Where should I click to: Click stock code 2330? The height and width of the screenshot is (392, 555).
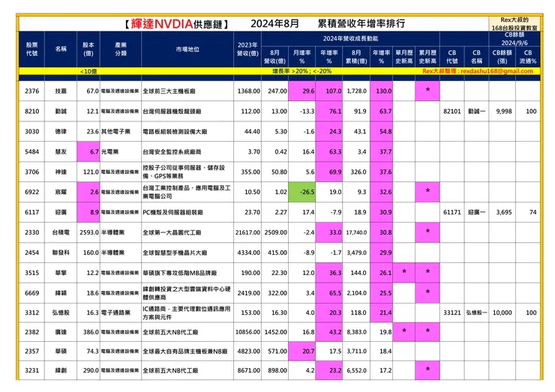tap(31, 232)
